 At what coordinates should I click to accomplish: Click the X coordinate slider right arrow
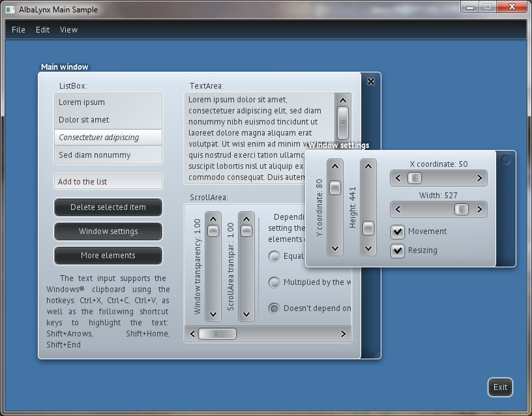[x=479, y=178]
